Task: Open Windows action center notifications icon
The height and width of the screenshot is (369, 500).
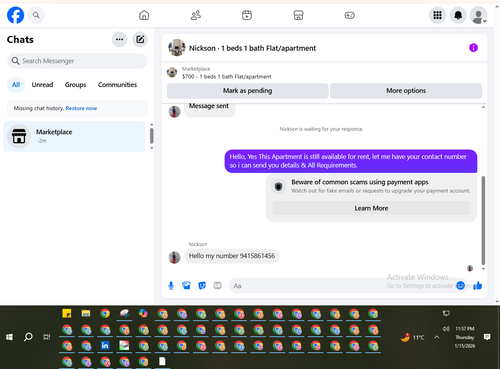Action: 487,337
